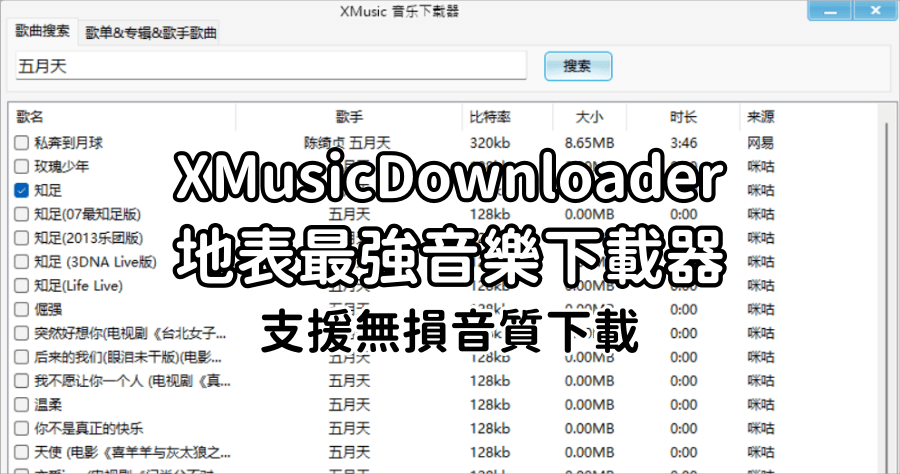Tick the 知足(07最知足版) checkbox
900x474 pixels.
pos(22,214)
